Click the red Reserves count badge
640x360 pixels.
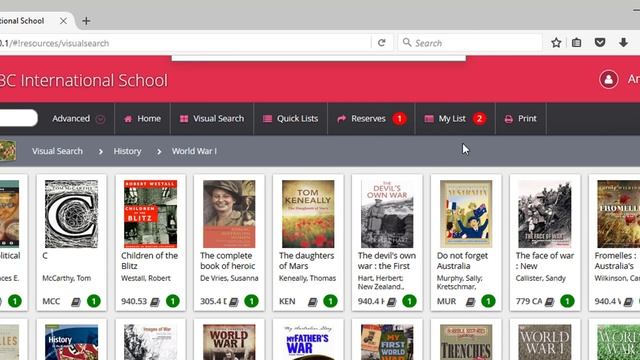(399, 119)
